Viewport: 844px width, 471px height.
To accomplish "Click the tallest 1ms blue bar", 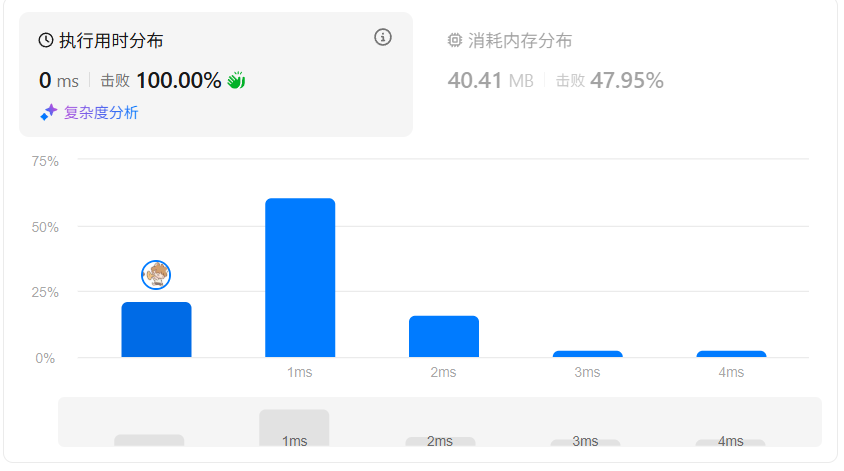I will point(300,278).
